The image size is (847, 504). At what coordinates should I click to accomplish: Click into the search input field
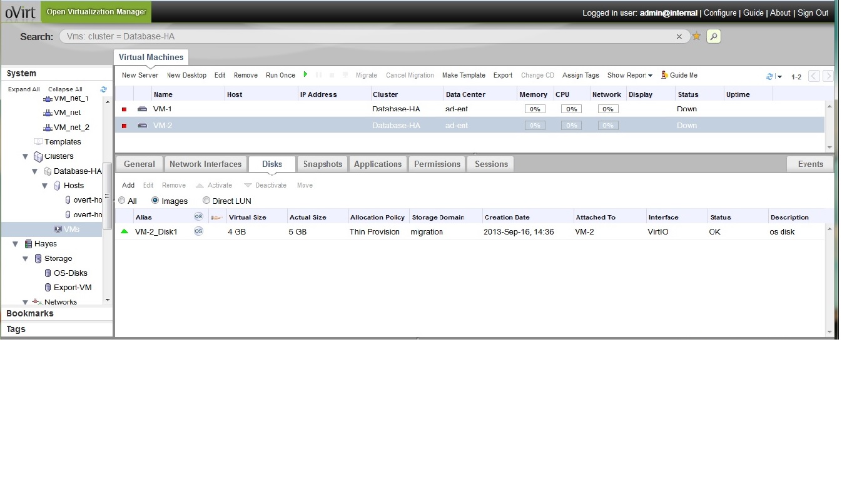[369, 36]
